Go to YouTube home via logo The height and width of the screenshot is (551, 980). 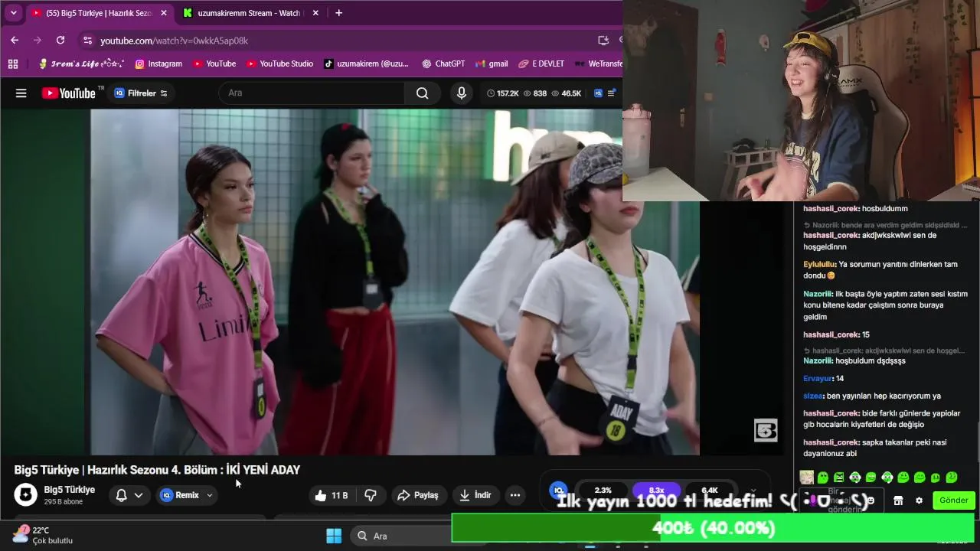69,93
